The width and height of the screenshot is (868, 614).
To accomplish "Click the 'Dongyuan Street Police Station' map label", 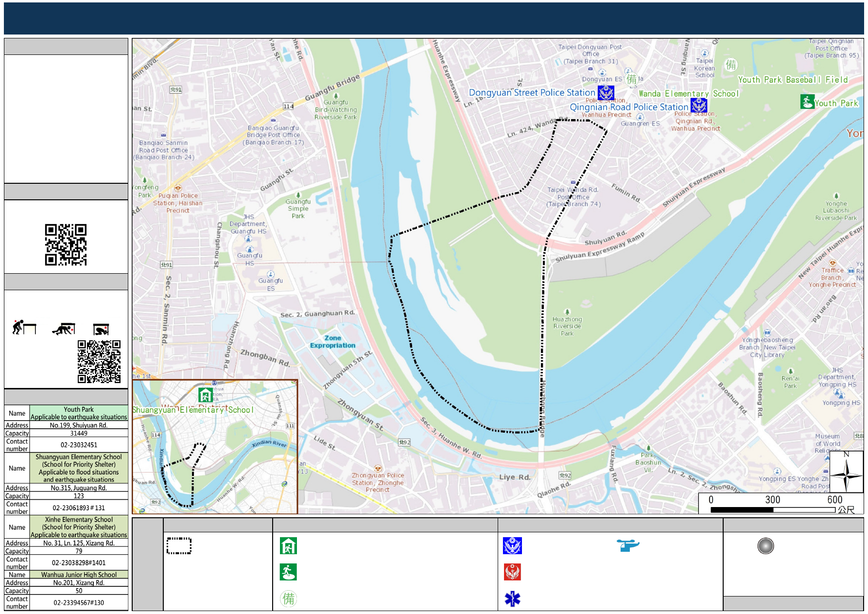I will coord(532,92).
